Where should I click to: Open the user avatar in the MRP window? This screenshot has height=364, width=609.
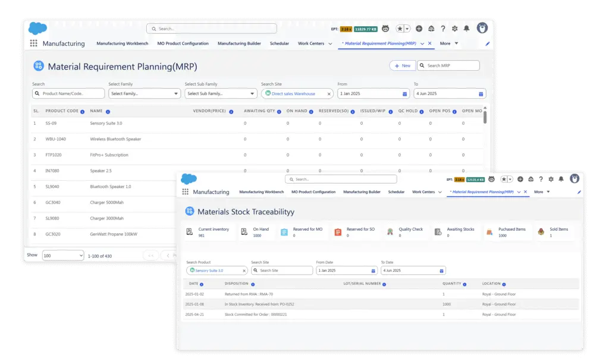pos(482,28)
